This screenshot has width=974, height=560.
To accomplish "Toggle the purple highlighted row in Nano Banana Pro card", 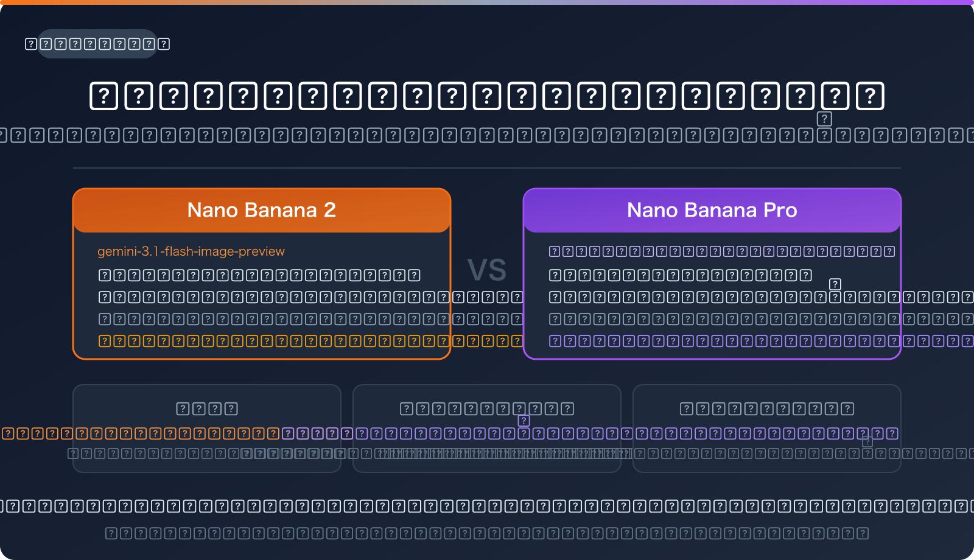I will coord(712,341).
